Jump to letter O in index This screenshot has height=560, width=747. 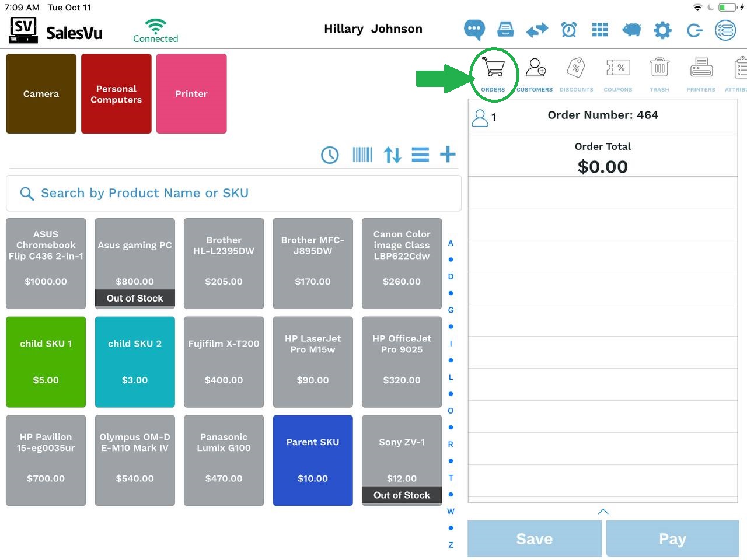(451, 411)
